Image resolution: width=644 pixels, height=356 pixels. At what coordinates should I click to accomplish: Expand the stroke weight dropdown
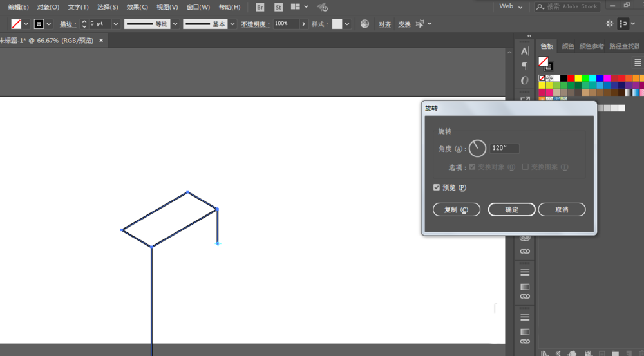(116, 24)
